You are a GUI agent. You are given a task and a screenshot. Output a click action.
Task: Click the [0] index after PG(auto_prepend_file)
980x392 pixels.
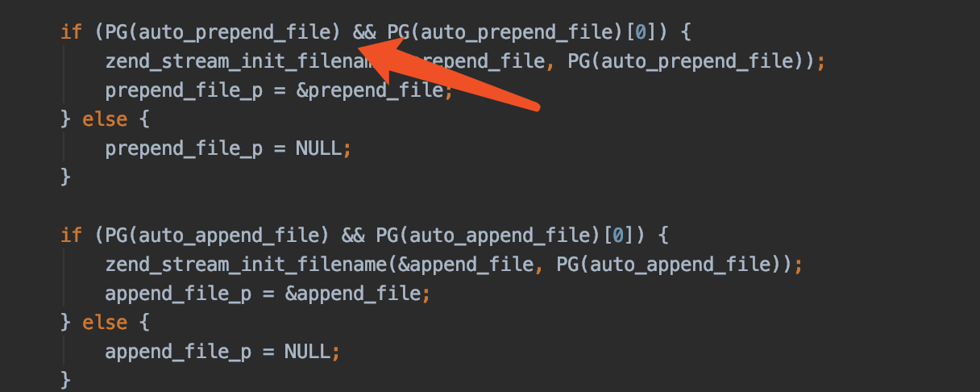click(x=636, y=32)
